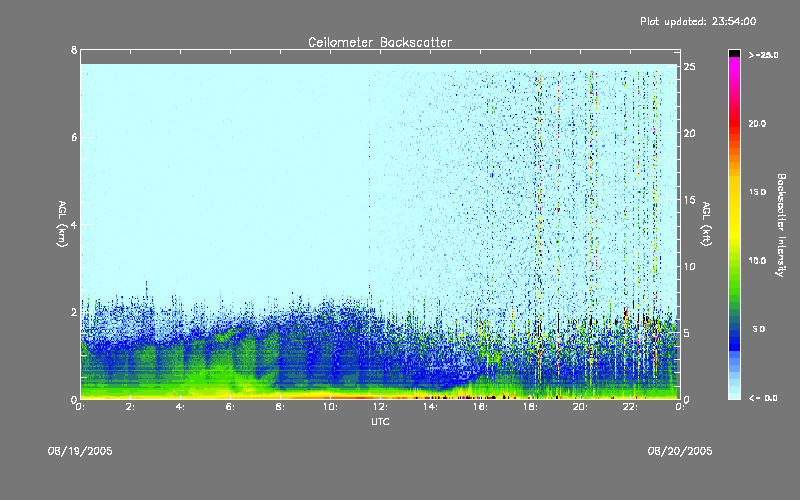Click the '4:' UTC hour tick label
Viewport: 800px width, 500px height.
pos(181,407)
